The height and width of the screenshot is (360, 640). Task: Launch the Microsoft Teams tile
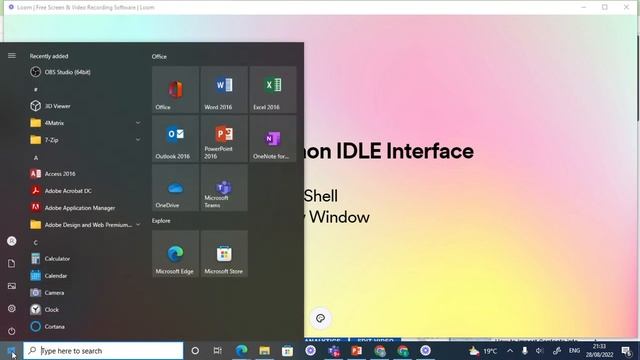pyautogui.click(x=224, y=188)
